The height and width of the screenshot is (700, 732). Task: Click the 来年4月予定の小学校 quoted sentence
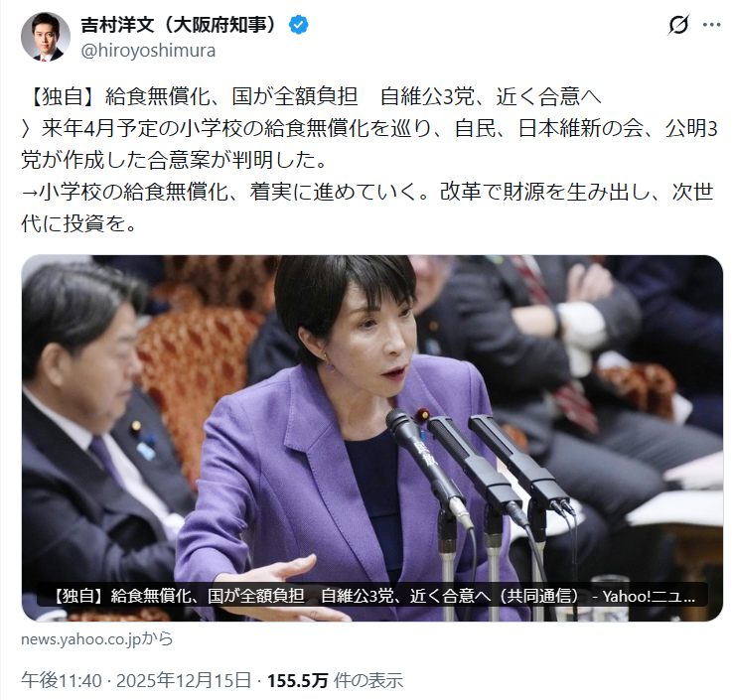coord(368,144)
